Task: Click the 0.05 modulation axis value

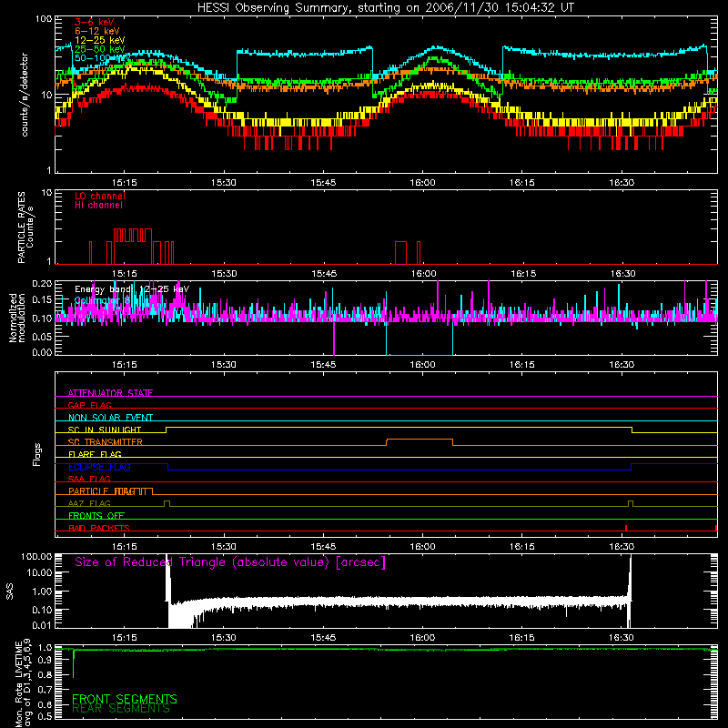Action: point(42,337)
